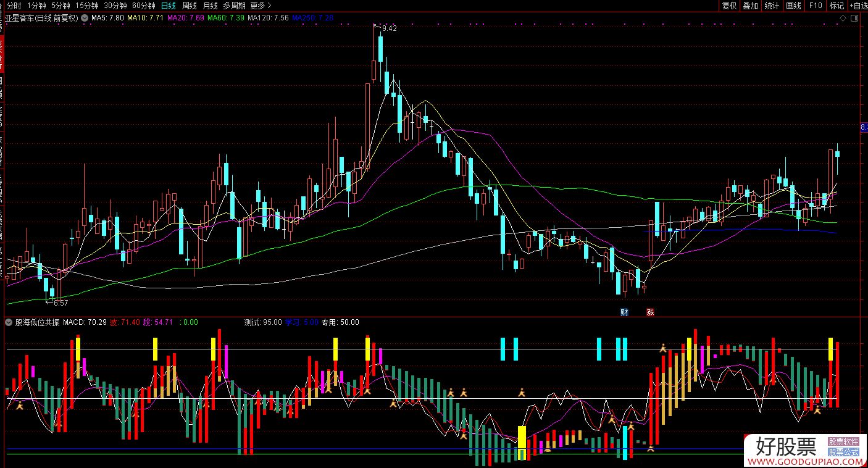Expand main chart indicator dropdown beside 亚星客车

[84, 18]
